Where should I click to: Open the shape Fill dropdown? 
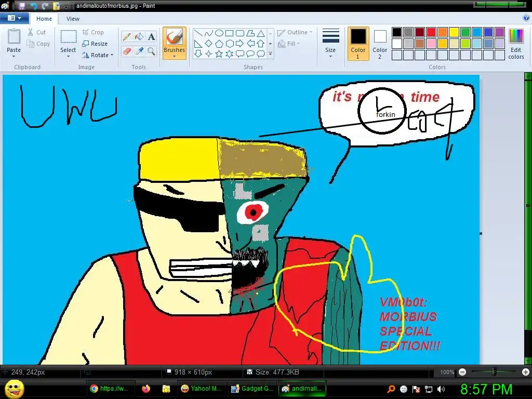coord(289,44)
